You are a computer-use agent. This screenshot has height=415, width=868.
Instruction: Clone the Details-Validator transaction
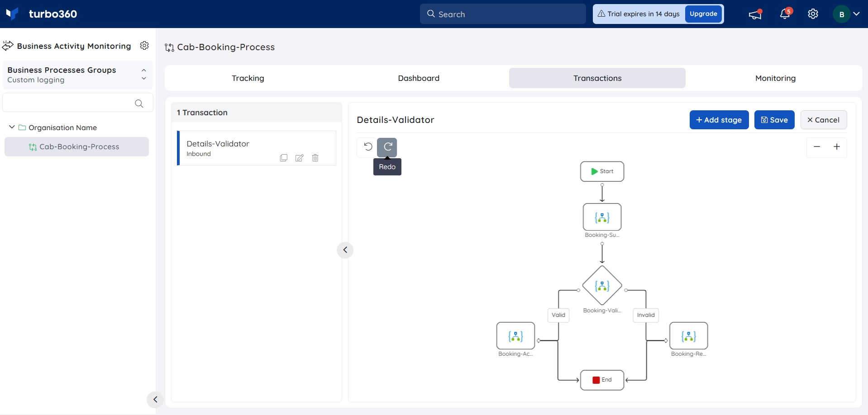(x=284, y=158)
